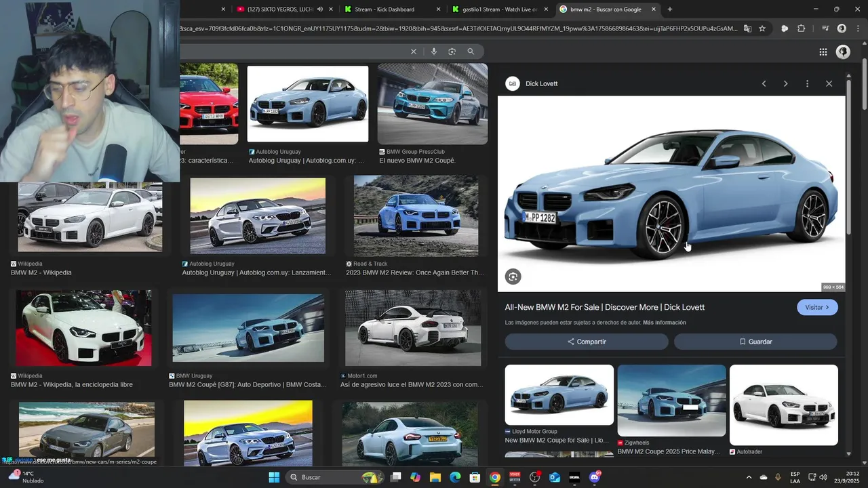The width and height of the screenshot is (868, 488).
Task: Show previous image in preview panel
Action: (x=764, y=83)
